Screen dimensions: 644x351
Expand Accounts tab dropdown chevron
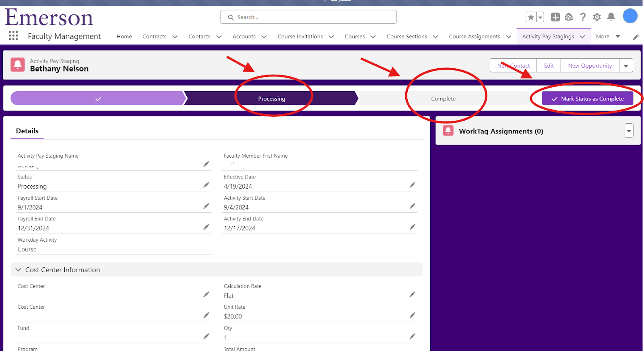click(264, 37)
